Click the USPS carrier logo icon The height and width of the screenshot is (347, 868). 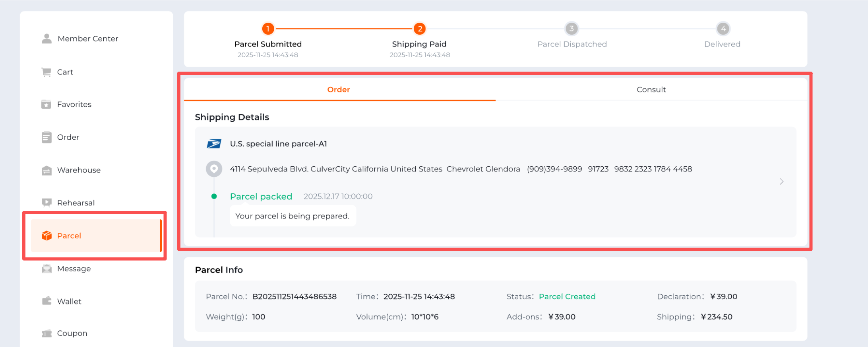pos(214,144)
